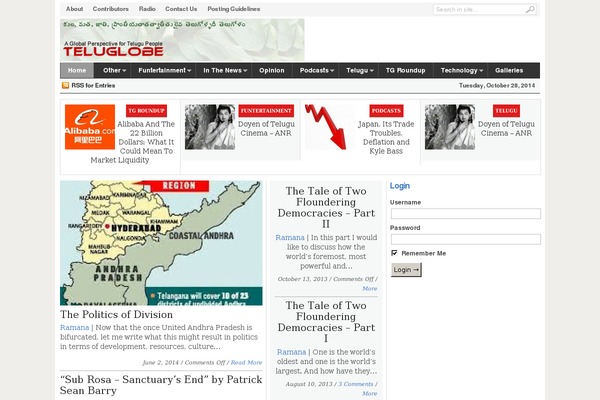Open the Telugu category ANR photo thumbnail

click(x=450, y=127)
